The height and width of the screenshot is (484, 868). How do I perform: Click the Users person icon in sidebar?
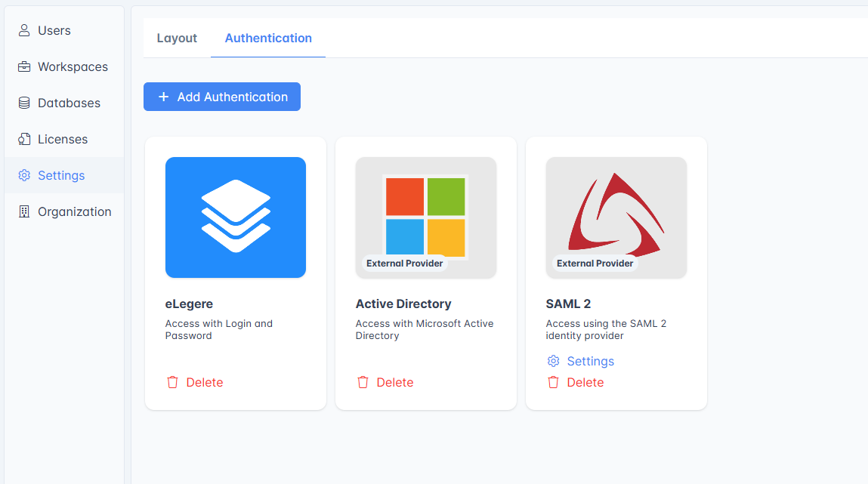[x=24, y=30]
